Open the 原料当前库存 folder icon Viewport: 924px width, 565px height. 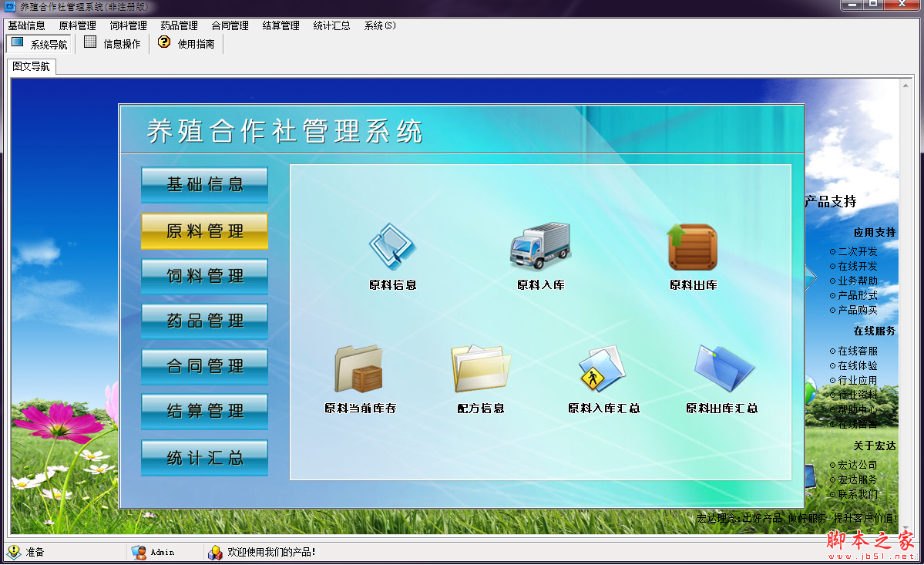tap(359, 369)
